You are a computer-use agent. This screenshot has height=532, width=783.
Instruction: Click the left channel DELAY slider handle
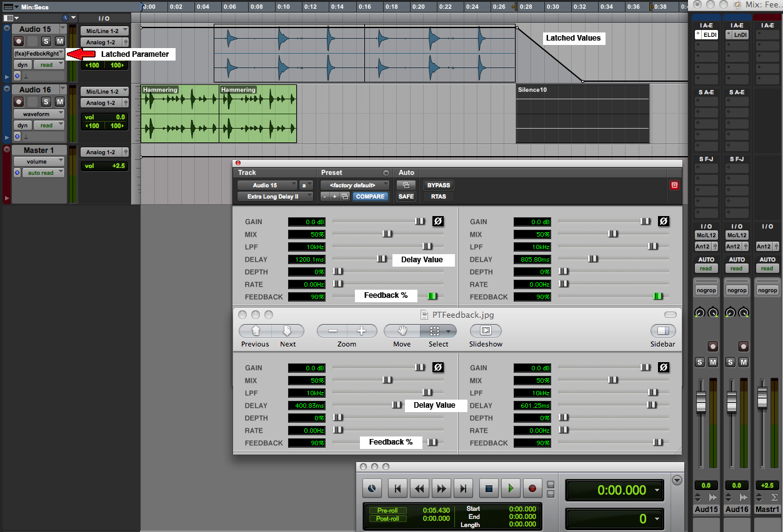point(381,259)
